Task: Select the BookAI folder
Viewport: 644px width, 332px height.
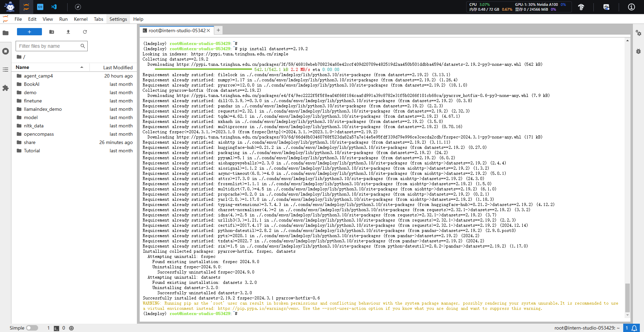Action: coord(74,84)
